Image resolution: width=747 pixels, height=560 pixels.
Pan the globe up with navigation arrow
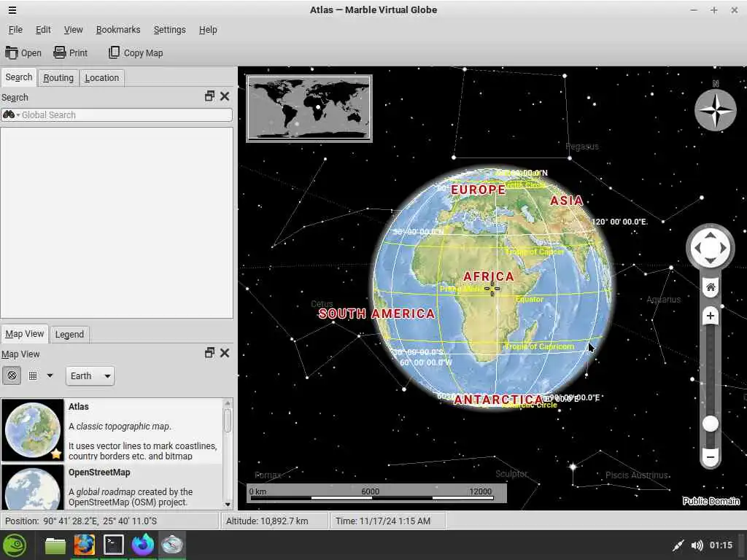click(710, 236)
